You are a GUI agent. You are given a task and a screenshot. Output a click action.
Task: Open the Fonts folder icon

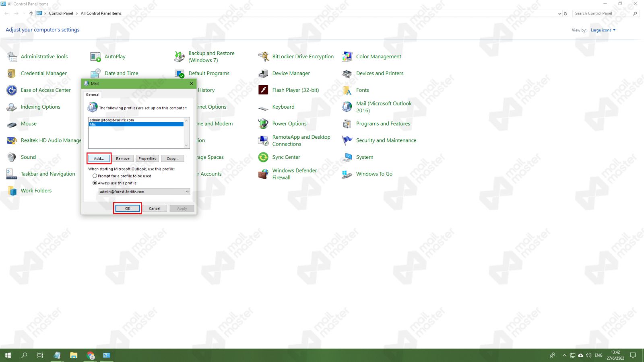[347, 90]
